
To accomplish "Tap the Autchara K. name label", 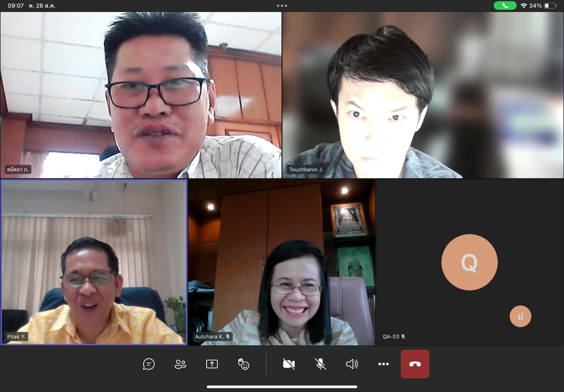I will [209, 336].
